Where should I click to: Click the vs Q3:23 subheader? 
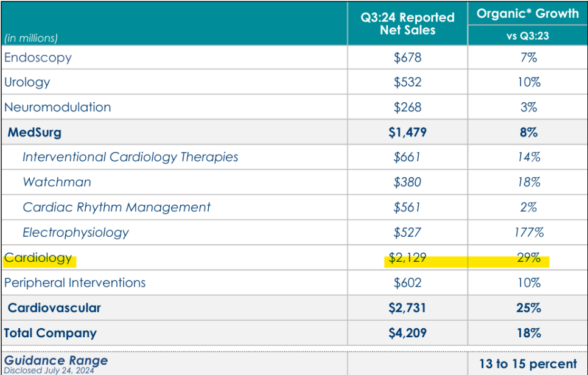pyautogui.click(x=528, y=36)
